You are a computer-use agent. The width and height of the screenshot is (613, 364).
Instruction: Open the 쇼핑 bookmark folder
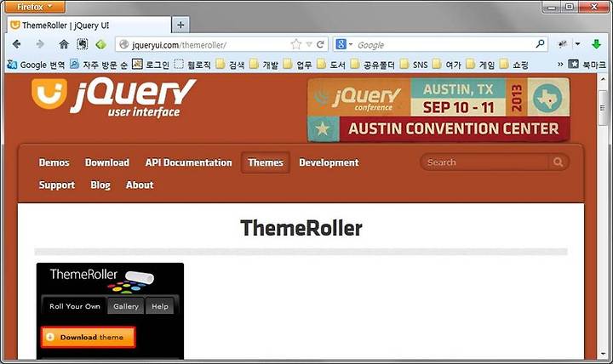pyautogui.click(x=514, y=65)
